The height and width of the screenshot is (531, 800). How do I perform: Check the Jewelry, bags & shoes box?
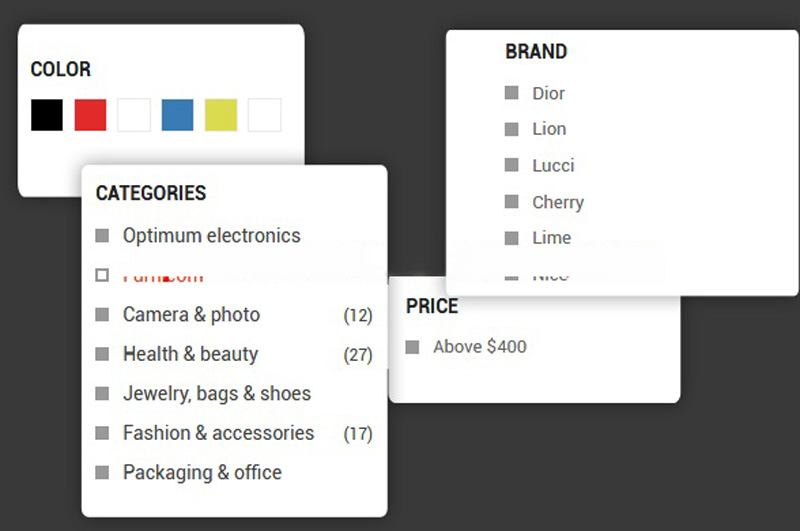coord(102,394)
